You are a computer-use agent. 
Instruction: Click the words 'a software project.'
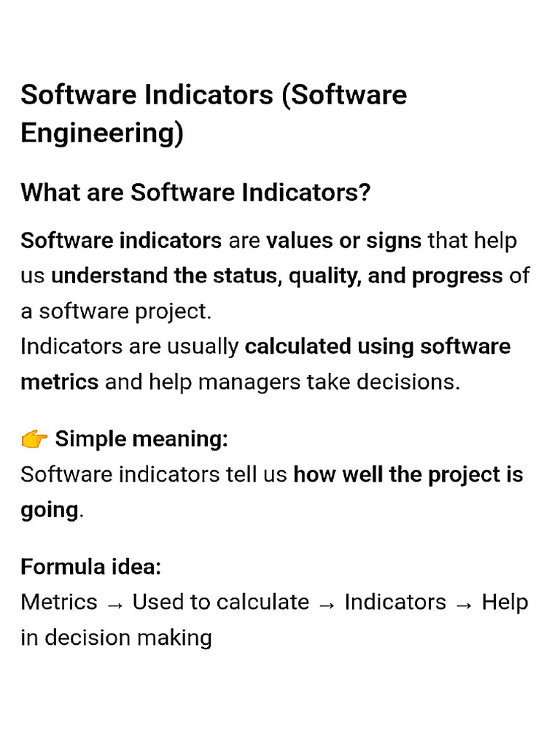pyautogui.click(x=116, y=311)
